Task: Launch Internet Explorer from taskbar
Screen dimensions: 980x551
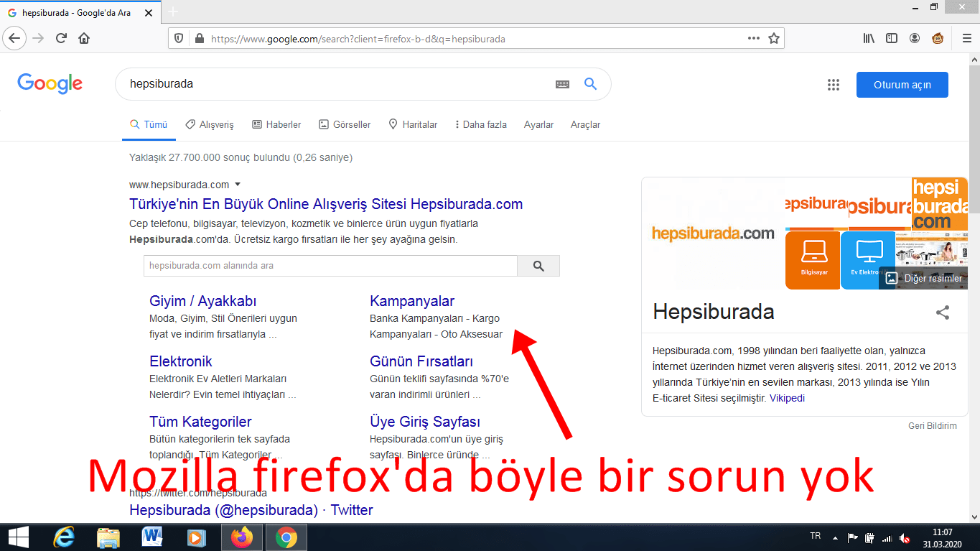Action: (x=63, y=537)
